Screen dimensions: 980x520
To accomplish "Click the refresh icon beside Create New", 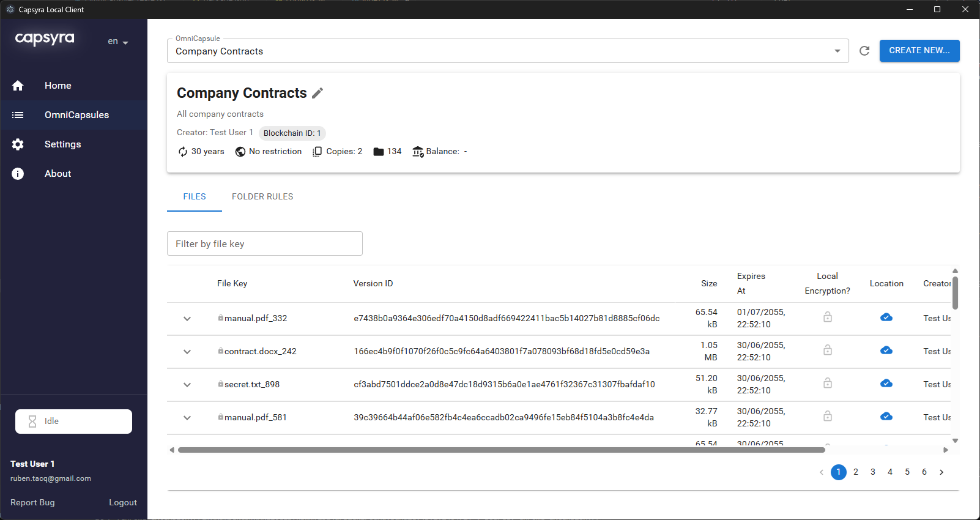I will coord(864,51).
